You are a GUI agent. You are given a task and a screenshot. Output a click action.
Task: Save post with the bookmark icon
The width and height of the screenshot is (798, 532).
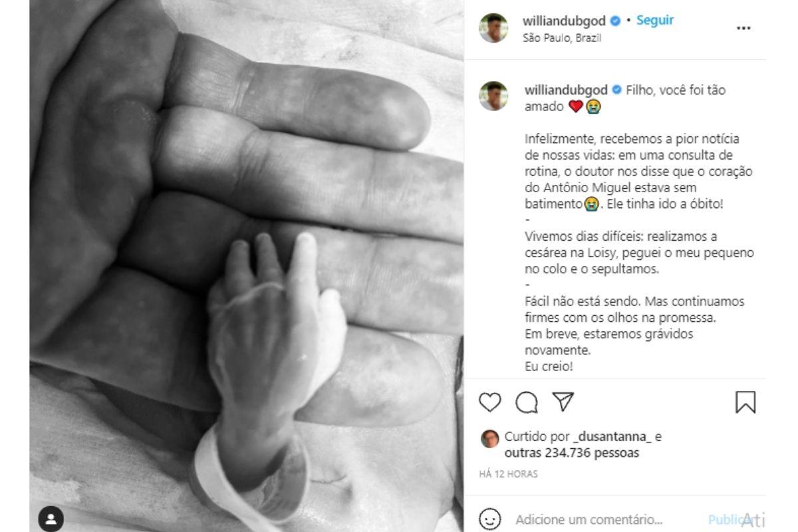pyautogui.click(x=745, y=402)
